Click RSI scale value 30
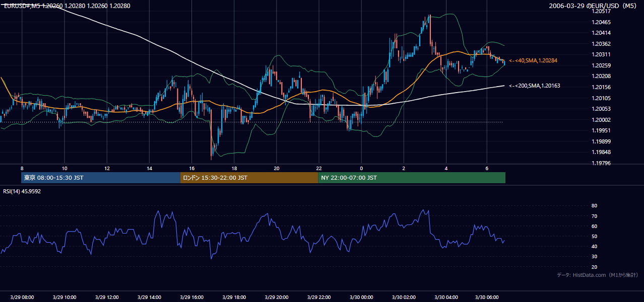644x302 pixels. [594, 257]
